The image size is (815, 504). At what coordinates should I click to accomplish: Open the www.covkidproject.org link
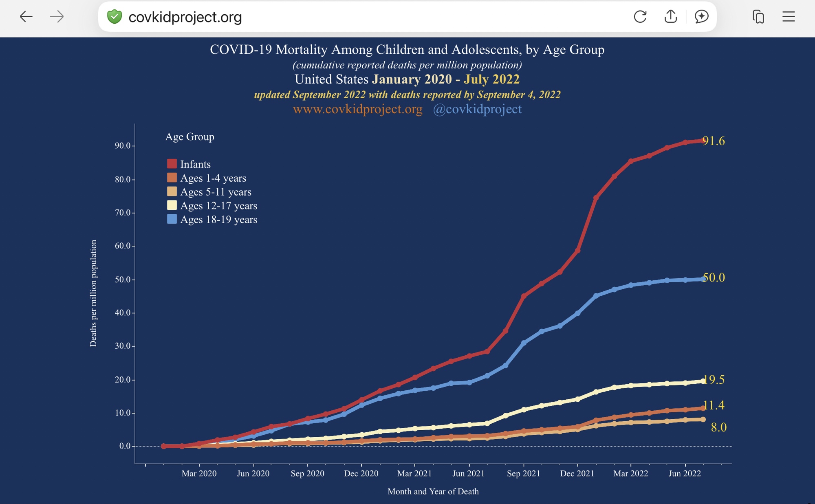[357, 109]
